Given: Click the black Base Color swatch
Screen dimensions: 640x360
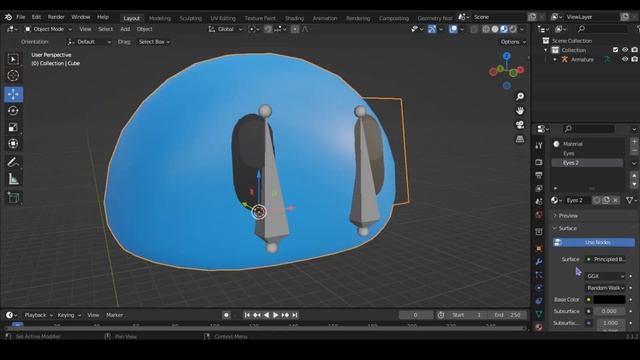Looking at the screenshot, I should 609,300.
